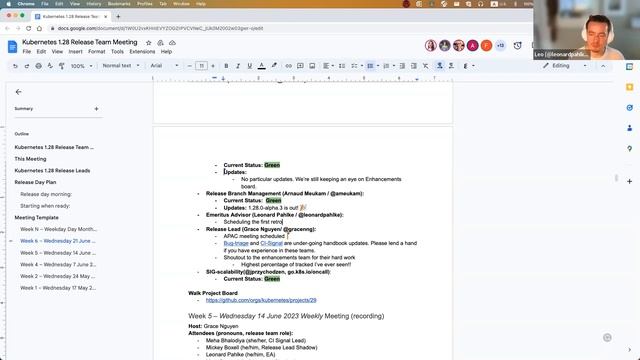Image resolution: width=640 pixels, height=360 pixels.
Task: Click the Spell check icon
Action: click(50, 66)
